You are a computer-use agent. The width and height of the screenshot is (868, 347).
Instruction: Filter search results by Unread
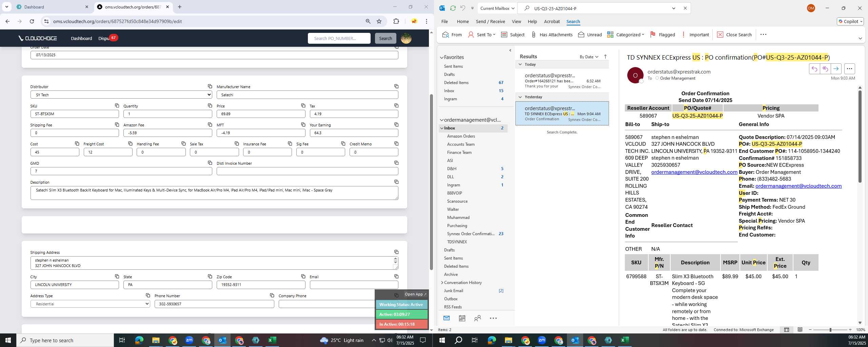590,35
